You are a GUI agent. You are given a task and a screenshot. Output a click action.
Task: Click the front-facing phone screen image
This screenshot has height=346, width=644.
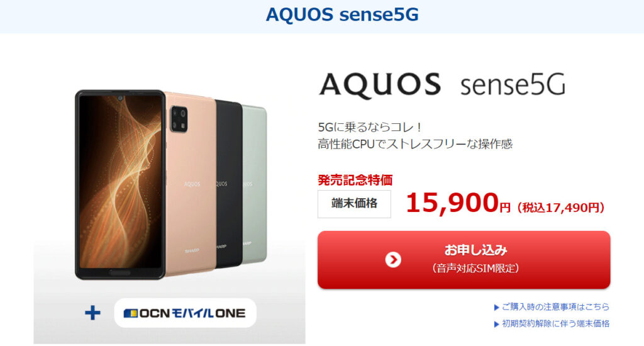[120, 185]
